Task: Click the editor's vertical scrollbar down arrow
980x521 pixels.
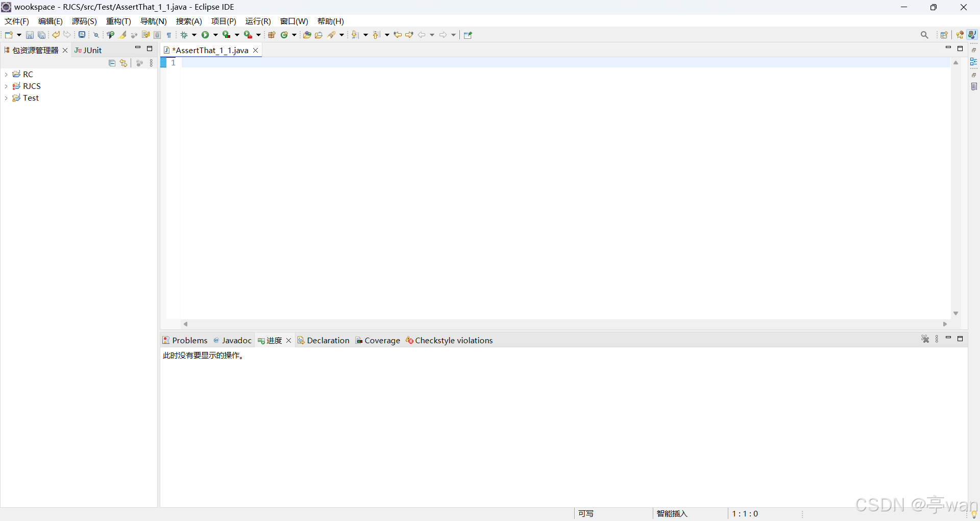Action: [x=955, y=314]
